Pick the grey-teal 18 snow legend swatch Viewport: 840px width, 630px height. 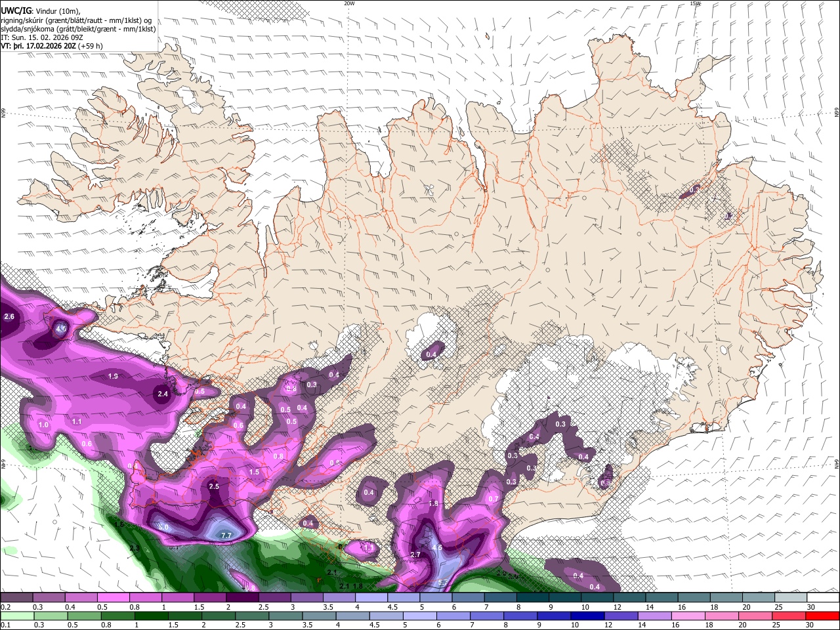[x=726, y=598]
